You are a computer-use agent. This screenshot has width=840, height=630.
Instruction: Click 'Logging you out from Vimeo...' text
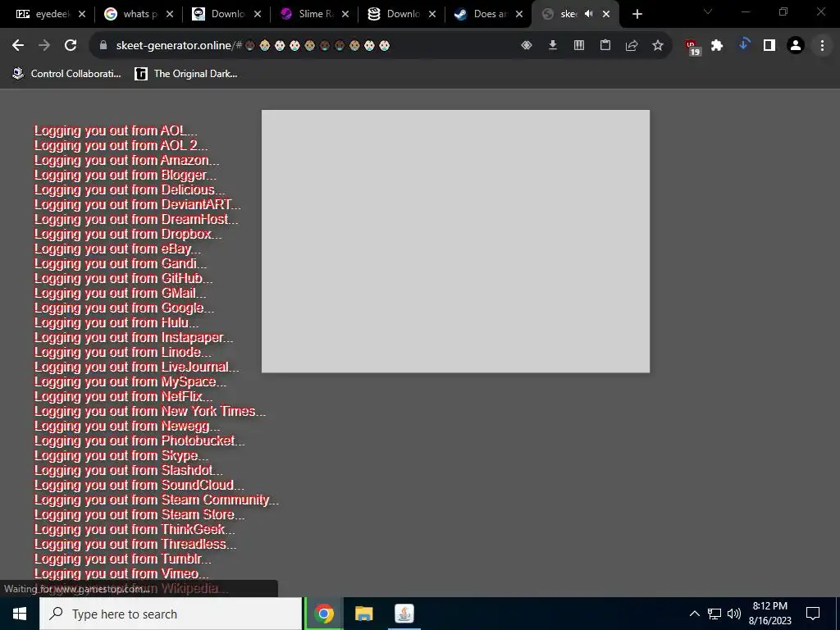[x=121, y=573]
